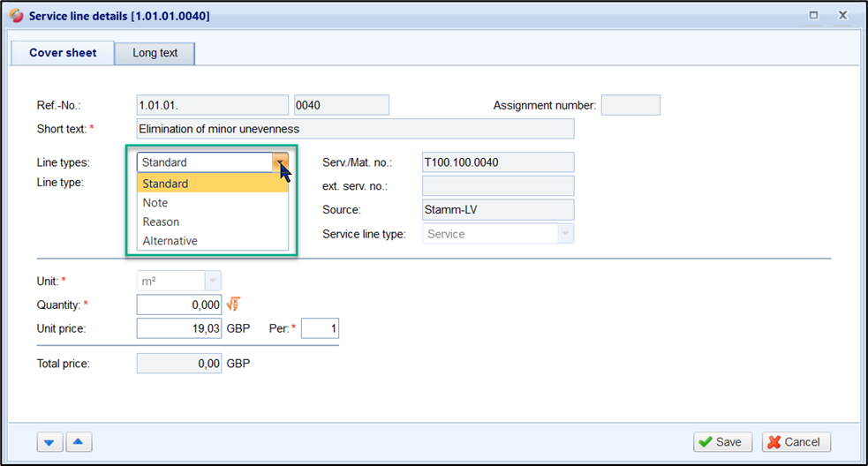
Task: Collapse the Line types dropdown arrow
Action: (x=280, y=162)
